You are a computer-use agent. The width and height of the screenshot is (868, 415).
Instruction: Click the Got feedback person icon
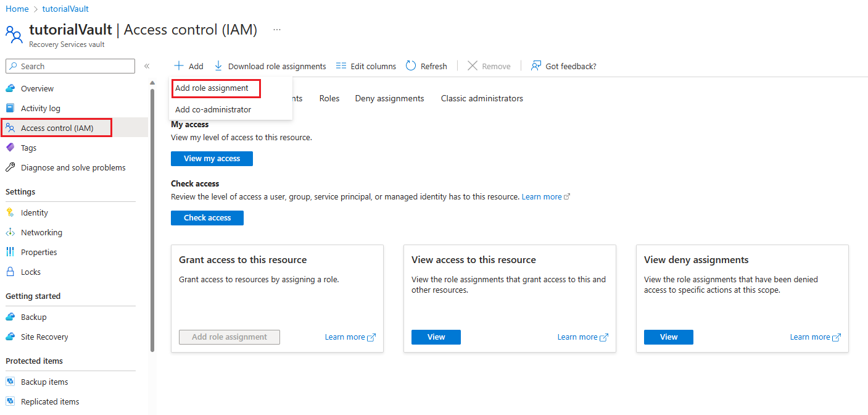[x=536, y=65]
